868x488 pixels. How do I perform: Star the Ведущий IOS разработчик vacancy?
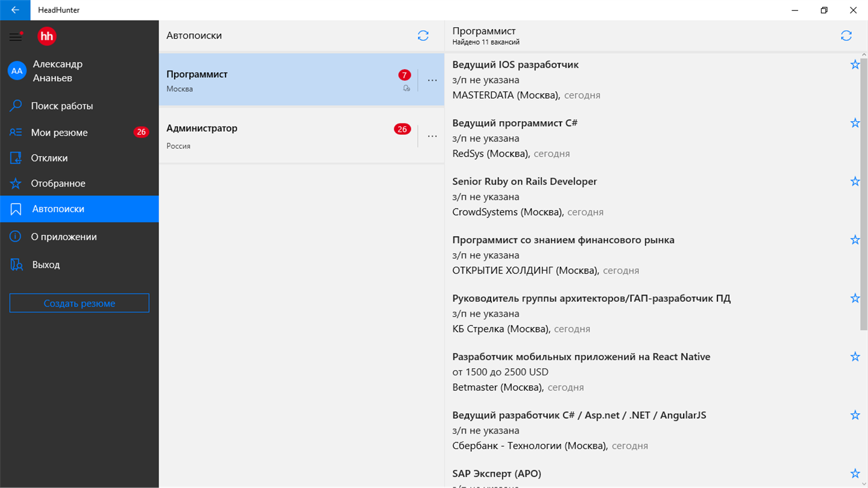click(x=855, y=64)
